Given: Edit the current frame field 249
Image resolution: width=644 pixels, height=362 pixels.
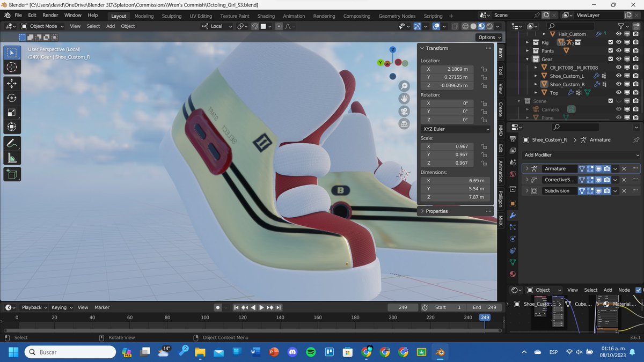Looking at the screenshot, I should point(403,307).
